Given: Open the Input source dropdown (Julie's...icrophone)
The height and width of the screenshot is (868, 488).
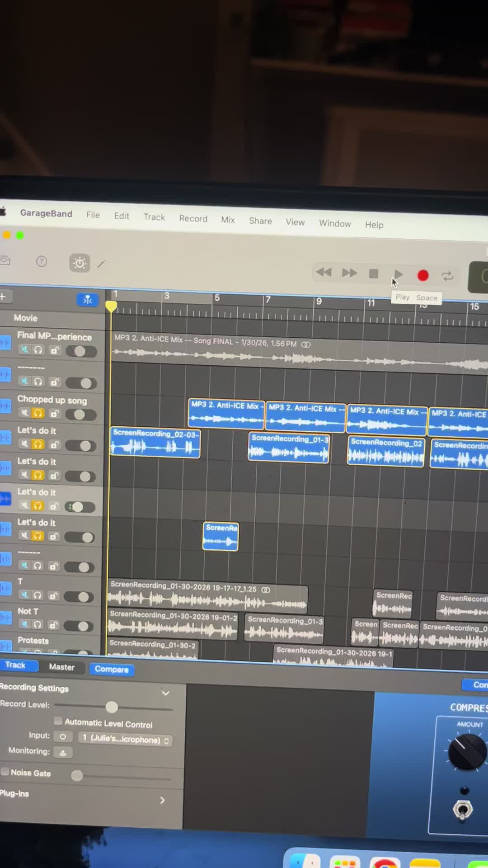Looking at the screenshot, I should (125, 739).
